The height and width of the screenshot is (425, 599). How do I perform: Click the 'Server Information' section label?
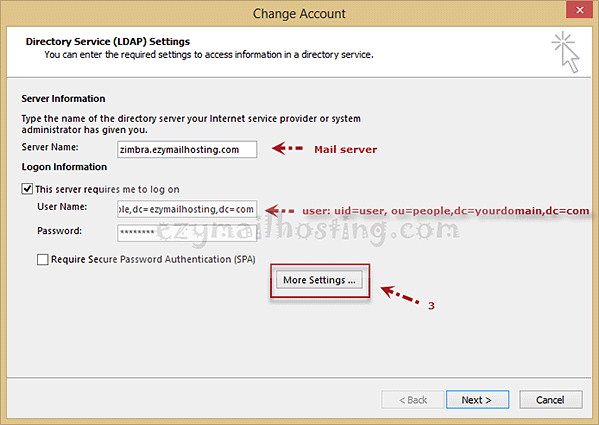63,99
